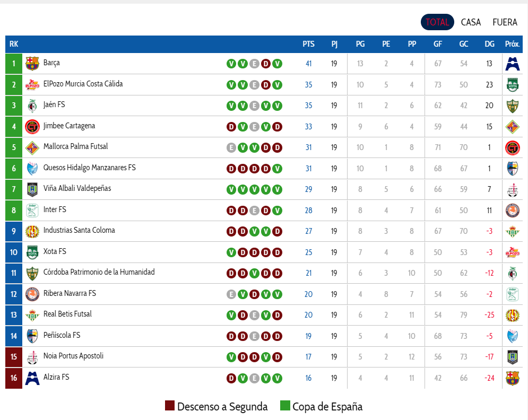Select the TOTAL standings tab
This screenshot has width=528, height=420.
[x=437, y=22]
